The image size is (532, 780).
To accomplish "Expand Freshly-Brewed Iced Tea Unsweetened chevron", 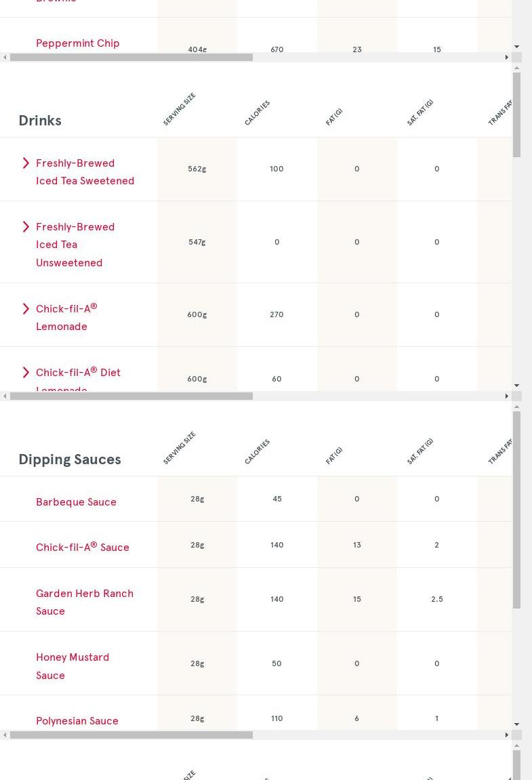I will coord(26,227).
